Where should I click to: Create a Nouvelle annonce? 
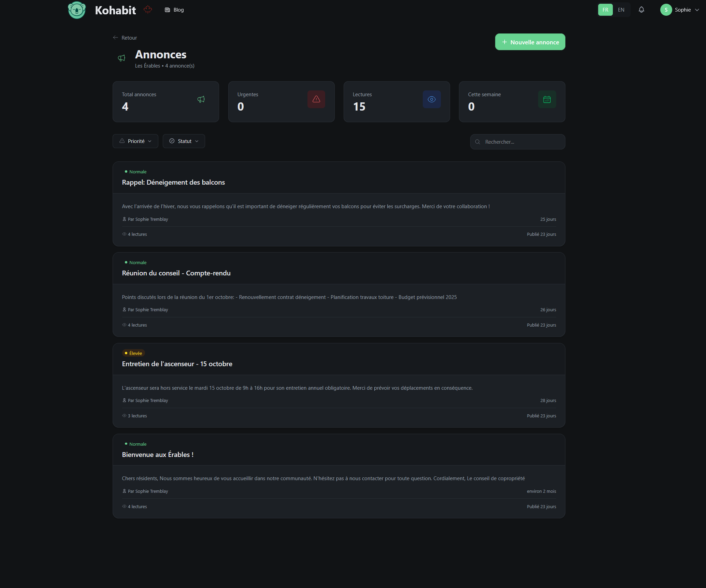[x=530, y=42]
